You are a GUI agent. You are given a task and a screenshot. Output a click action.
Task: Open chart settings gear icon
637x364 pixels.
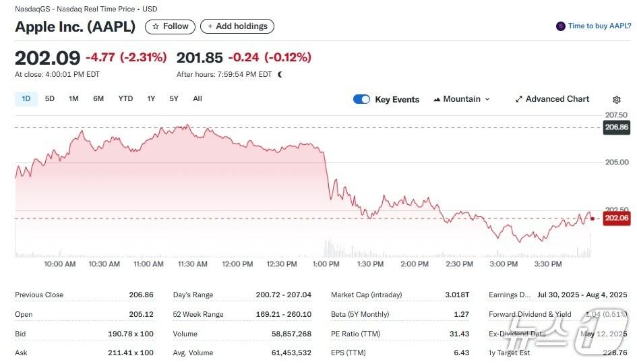616,100
